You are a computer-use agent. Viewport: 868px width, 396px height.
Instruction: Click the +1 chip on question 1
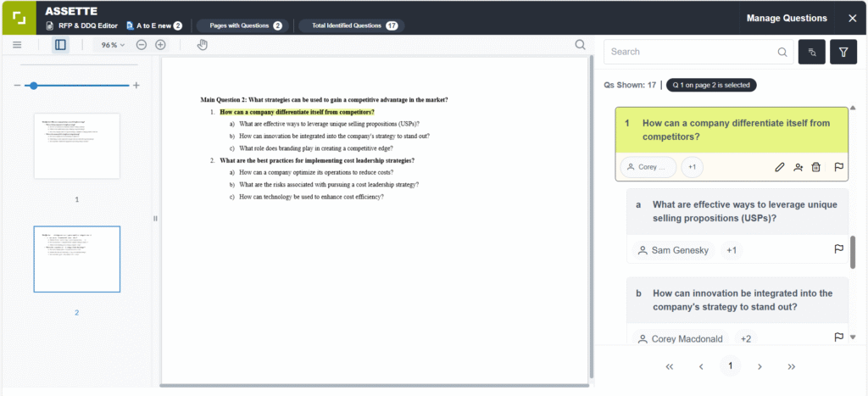point(692,167)
